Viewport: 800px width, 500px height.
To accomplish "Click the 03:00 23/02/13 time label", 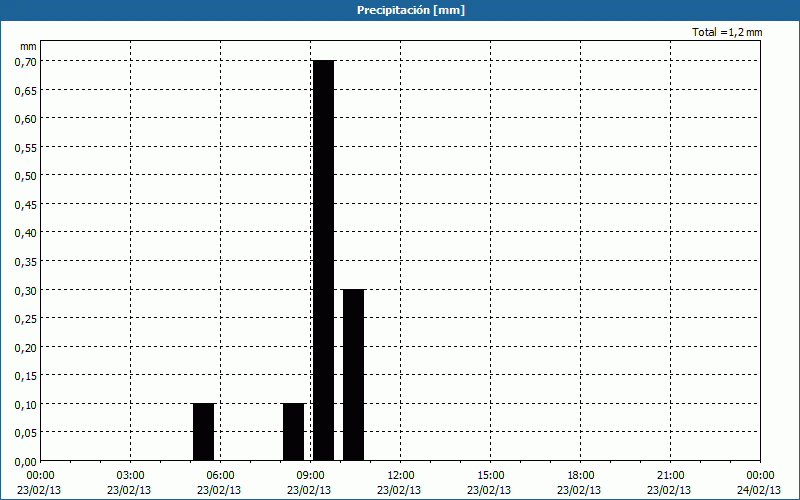I will [129, 483].
